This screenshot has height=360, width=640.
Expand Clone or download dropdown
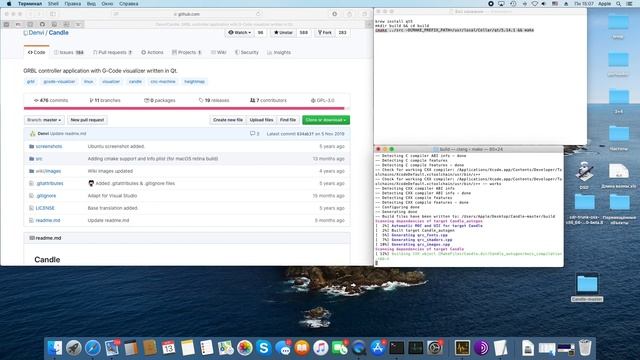tap(326, 120)
